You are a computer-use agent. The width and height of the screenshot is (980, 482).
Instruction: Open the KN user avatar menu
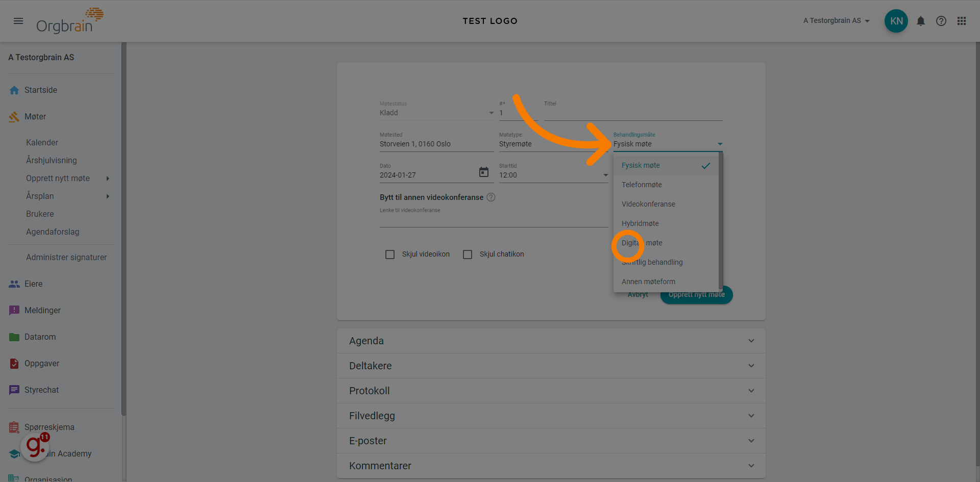click(x=896, y=21)
